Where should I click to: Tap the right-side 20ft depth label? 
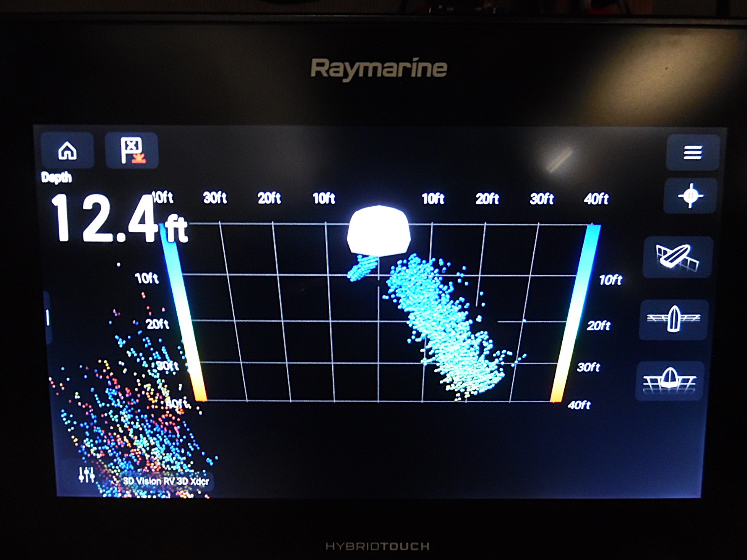[599, 325]
